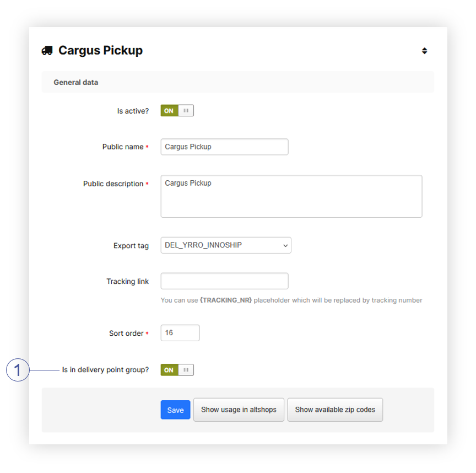Image resolution: width=476 pixels, height=473 pixels.
Task: Click the General data section header
Action: click(x=76, y=82)
